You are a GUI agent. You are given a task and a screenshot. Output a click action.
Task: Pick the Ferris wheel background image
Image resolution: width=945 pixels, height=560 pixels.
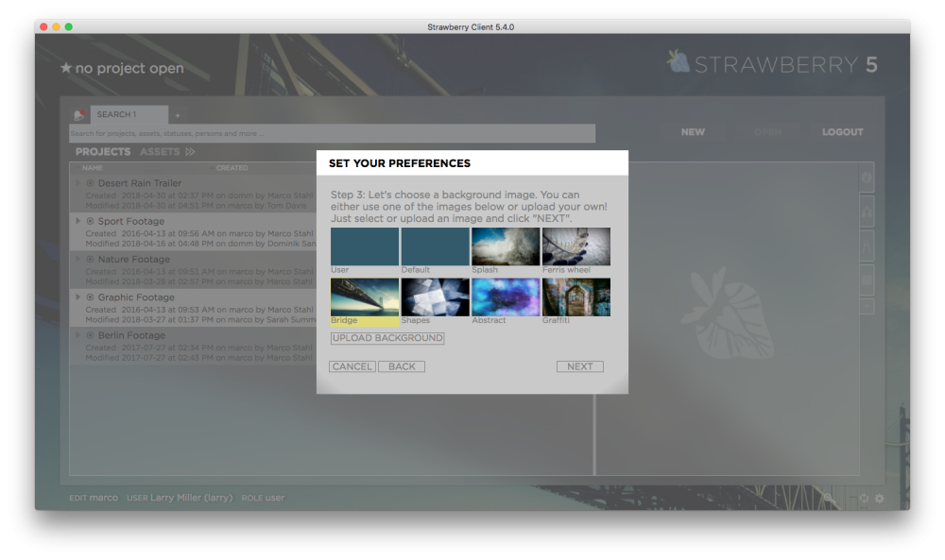tap(576, 246)
